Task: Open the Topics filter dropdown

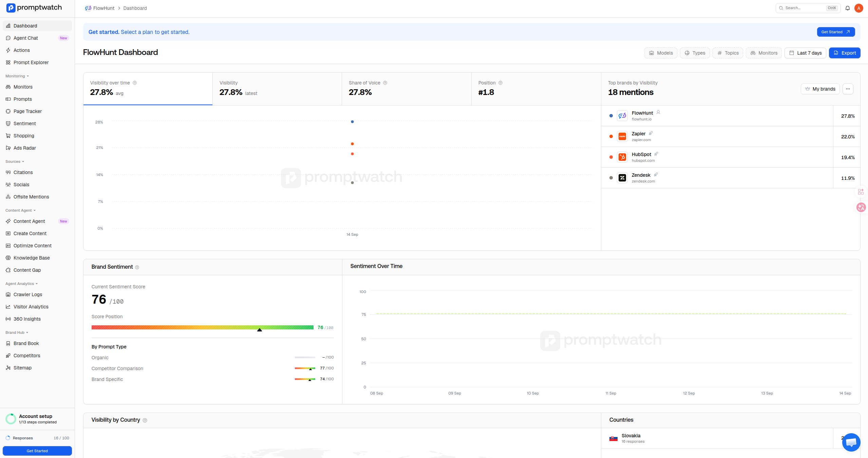Action: point(728,53)
